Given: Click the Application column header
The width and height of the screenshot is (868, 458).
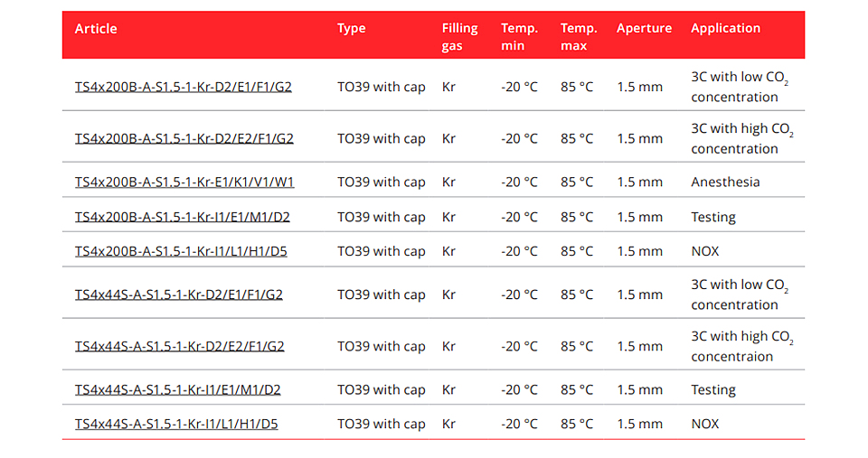Looking at the screenshot, I should click(x=726, y=28).
